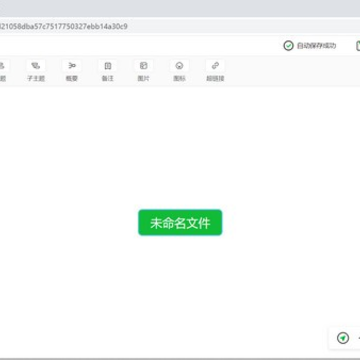Select the 未命名文件 central node
Image resolution: width=360 pixels, height=360 pixels.
(x=180, y=223)
